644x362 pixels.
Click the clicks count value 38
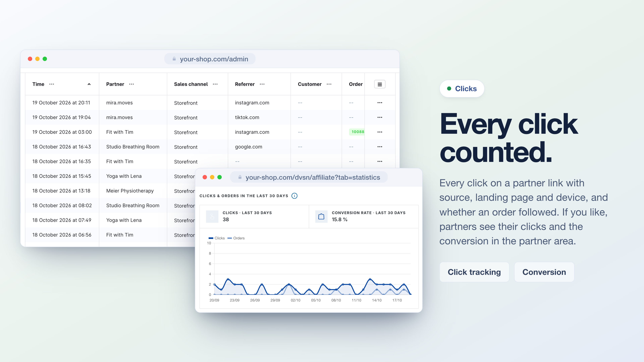click(226, 220)
